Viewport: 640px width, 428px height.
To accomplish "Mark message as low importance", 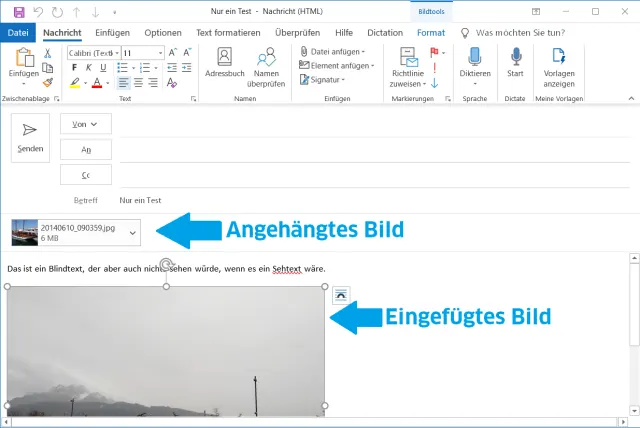I will (x=435, y=83).
